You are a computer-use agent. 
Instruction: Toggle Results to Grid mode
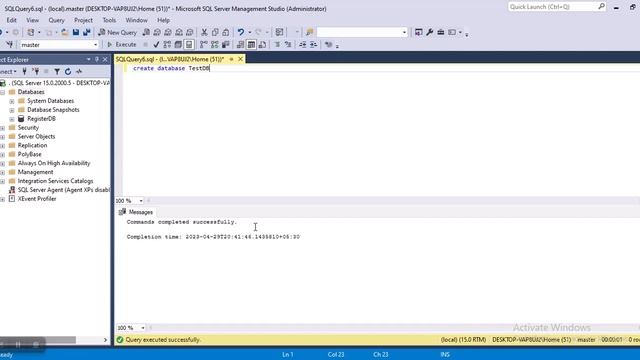(251, 44)
